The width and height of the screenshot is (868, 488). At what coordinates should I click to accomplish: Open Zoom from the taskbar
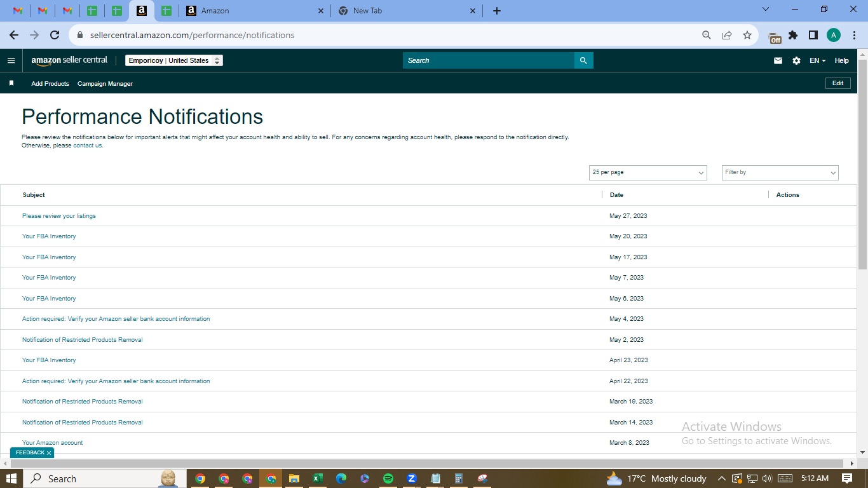(x=411, y=478)
